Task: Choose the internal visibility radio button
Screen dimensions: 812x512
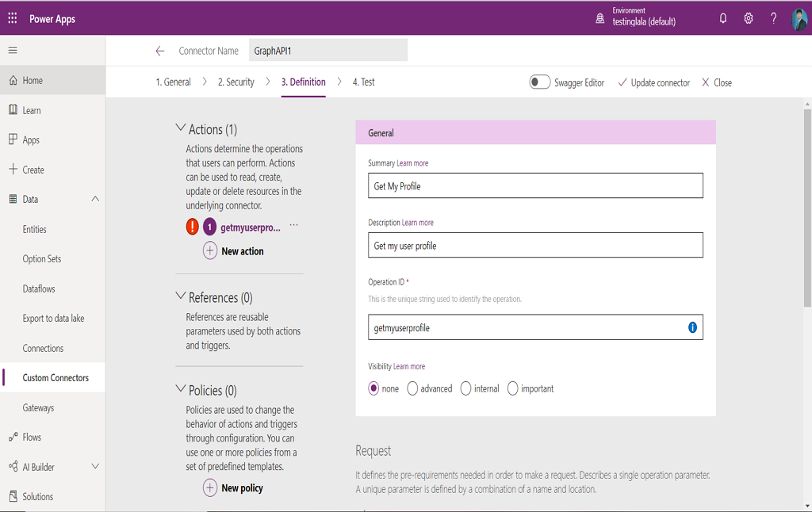Action: click(x=465, y=388)
